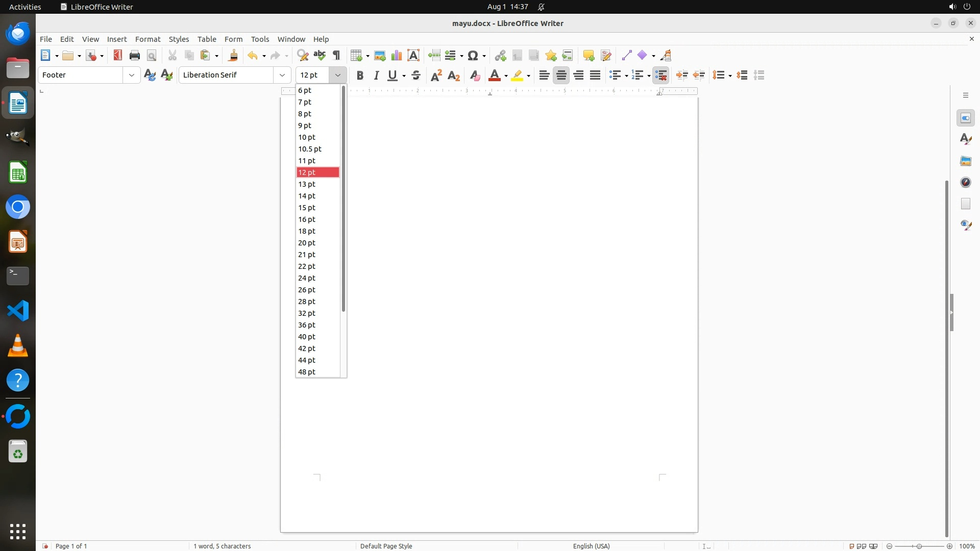The height and width of the screenshot is (551, 980).
Task: Open Thunderbird from the Ubuntu dock
Action: coord(18,34)
